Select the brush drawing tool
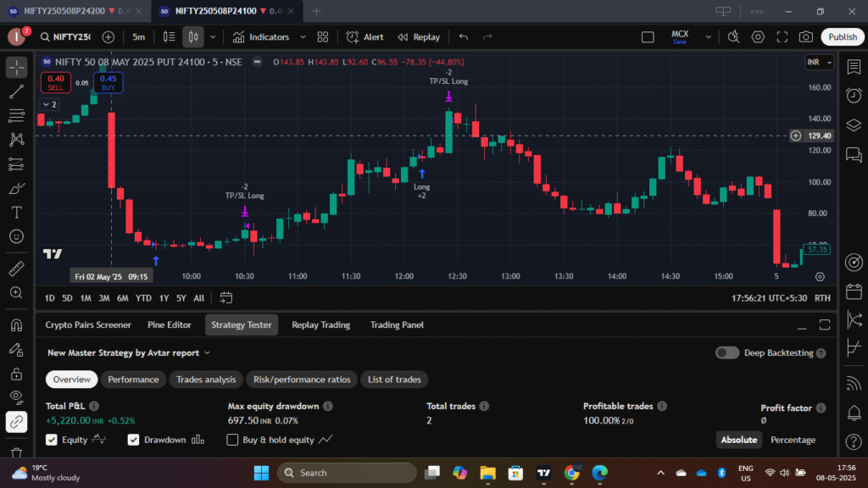The width and height of the screenshot is (868, 488). tap(17, 188)
